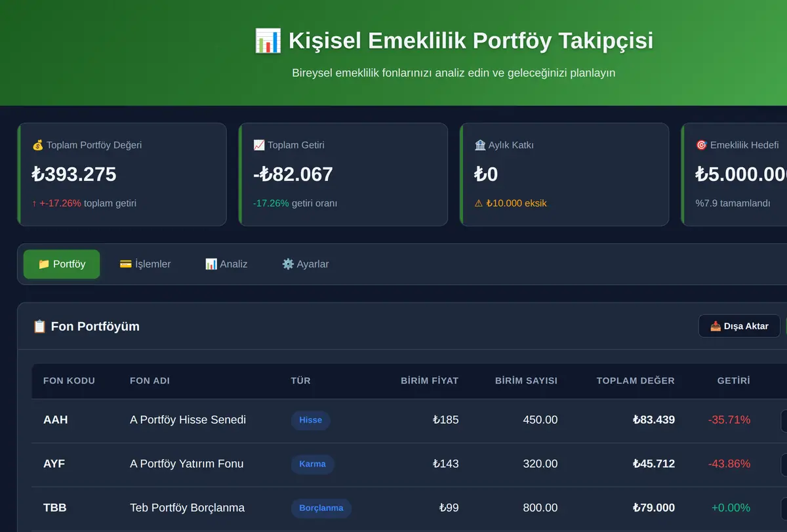The width and height of the screenshot is (787, 532).
Task: Click the ₺393.275 portfolio value
Action: coord(74,174)
